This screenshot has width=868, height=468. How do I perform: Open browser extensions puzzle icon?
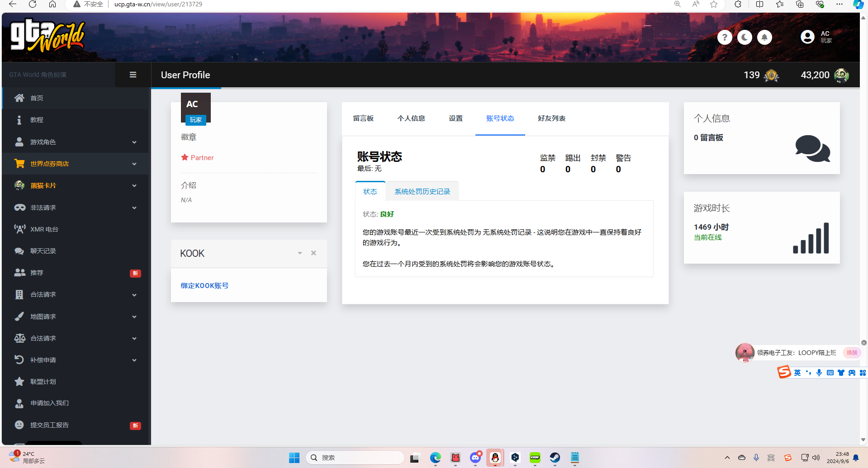pos(738,5)
